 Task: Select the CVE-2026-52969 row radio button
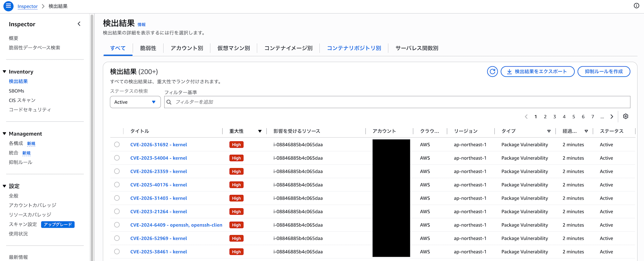117,238
